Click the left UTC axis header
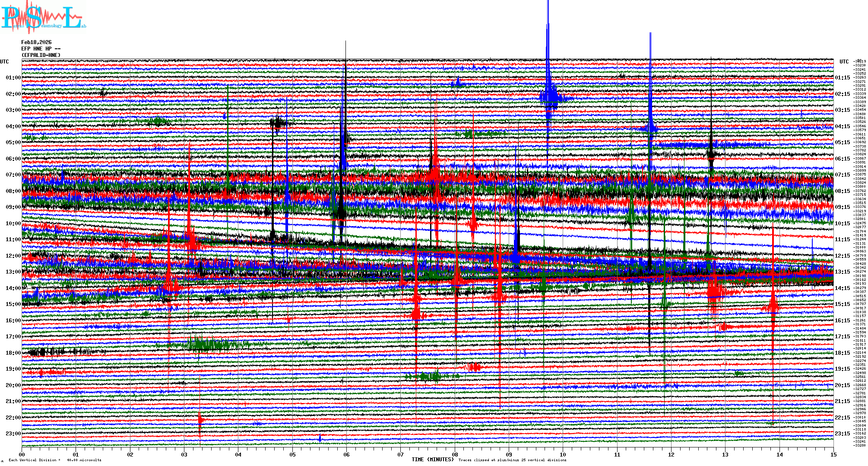 pyautogui.click(x=4, y=62)
